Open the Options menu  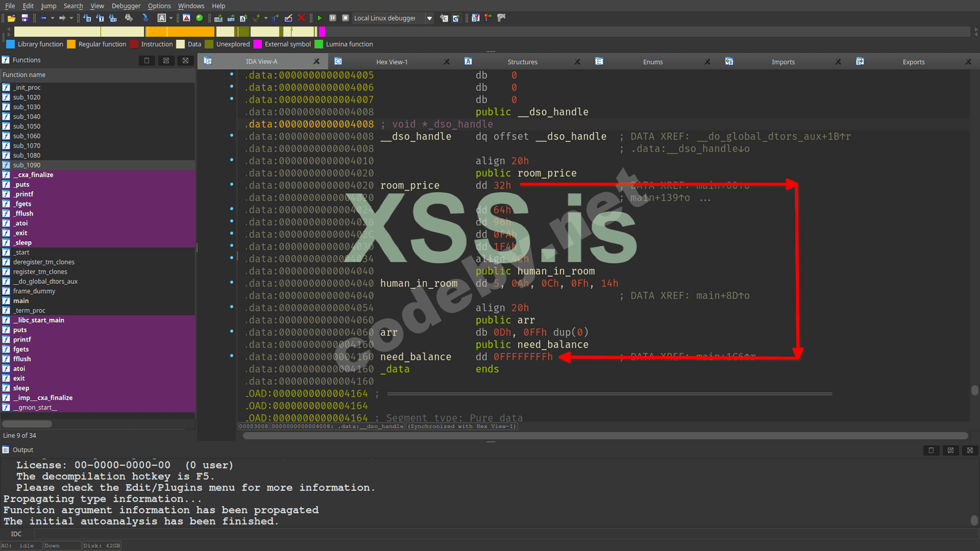coord(159,6)
